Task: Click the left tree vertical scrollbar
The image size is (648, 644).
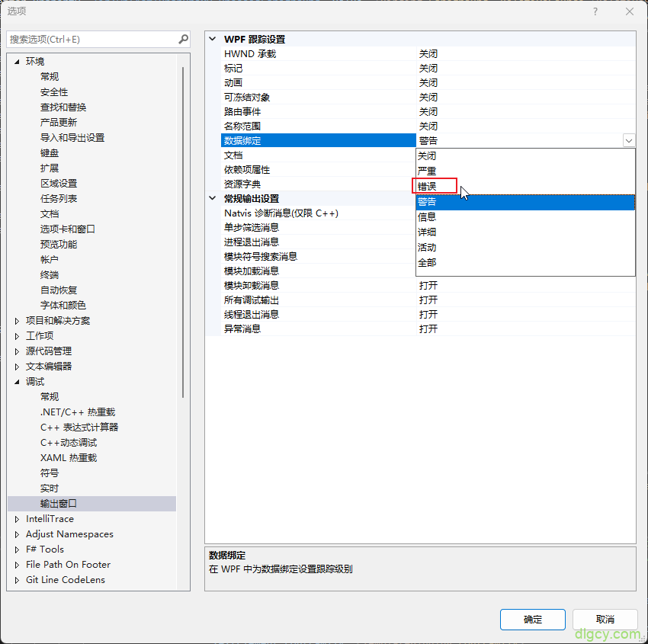Action: (183, 229)
